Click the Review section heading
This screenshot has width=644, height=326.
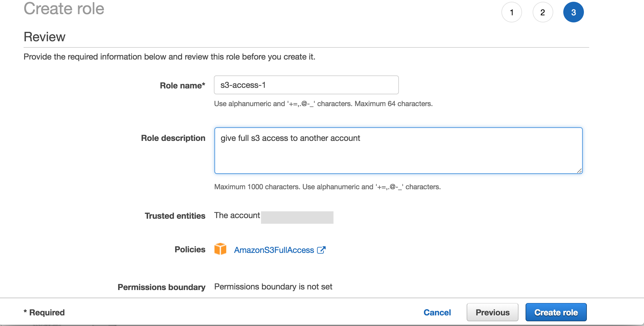coord(44,37)
